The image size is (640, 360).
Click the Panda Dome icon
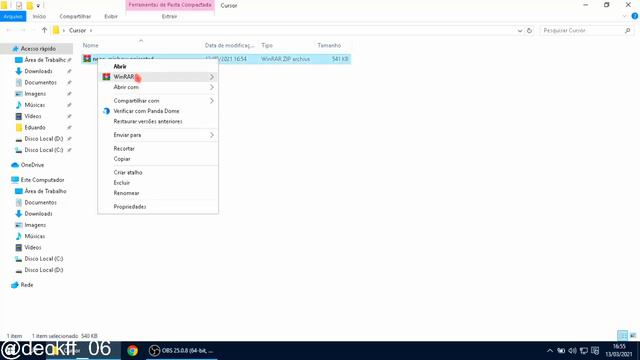(107, 111)
